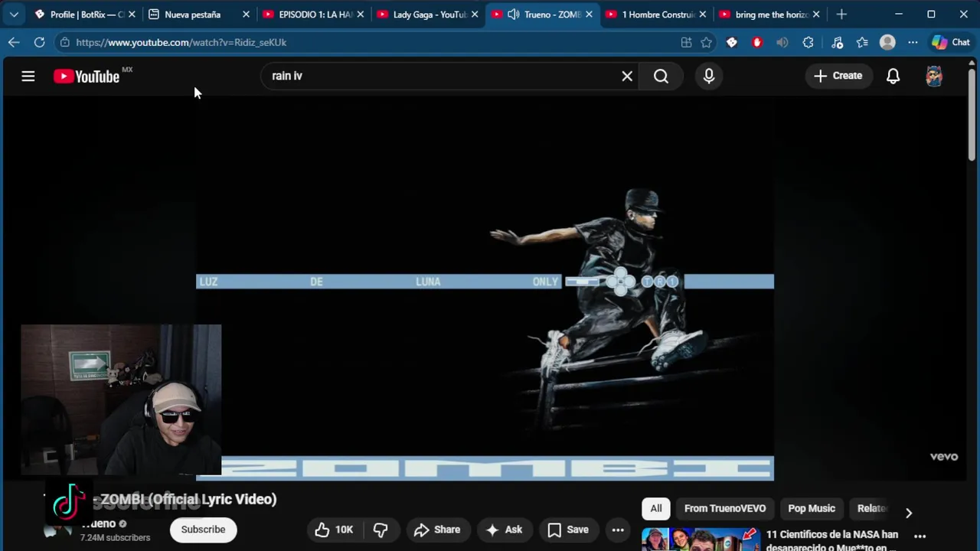Go back with the browser back arrow
Screen dimensions: 980x551
point(14,42)
